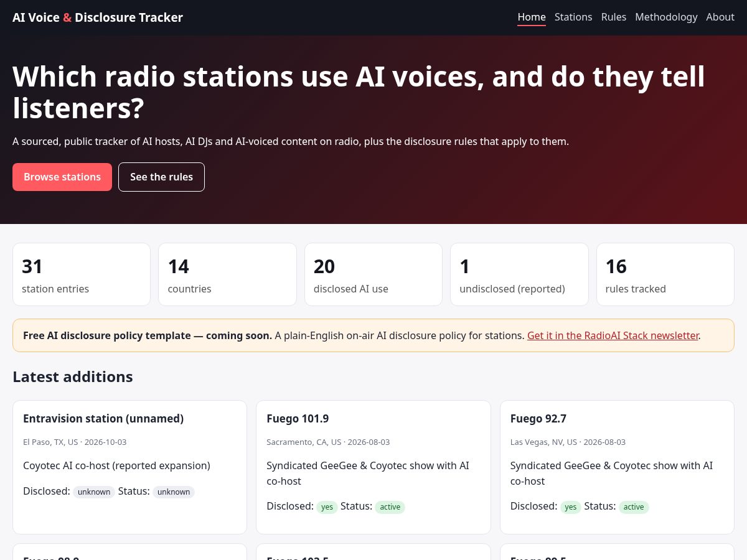
Task: Click 'Las Vegas, NV, US · 2026-08-03' text
Action: pyautogui.click(x=568, y=442)
